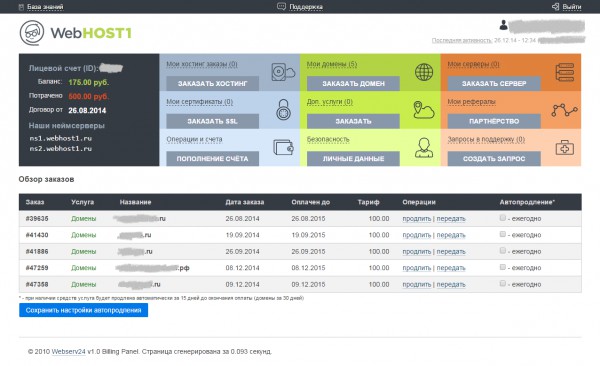
Task: Toggle yearly auto-renewal for order #41886
Action: point(502,251)
